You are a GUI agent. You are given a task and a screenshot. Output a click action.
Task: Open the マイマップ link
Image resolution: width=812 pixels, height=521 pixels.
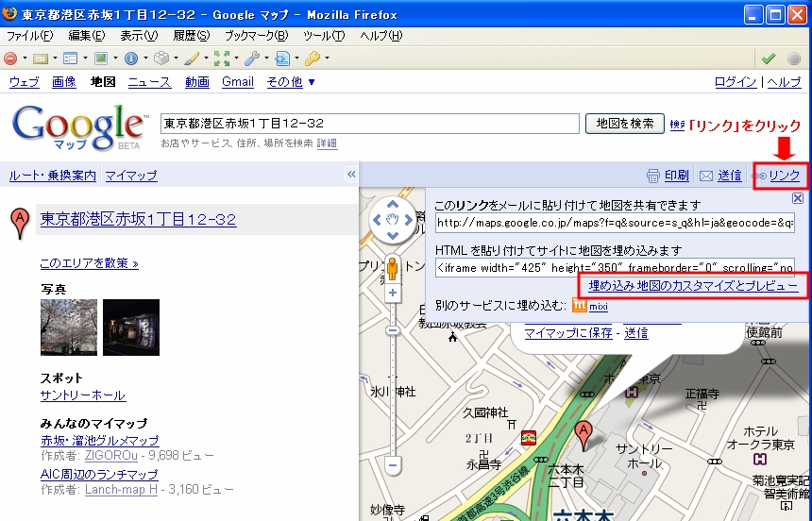(131, 176)
